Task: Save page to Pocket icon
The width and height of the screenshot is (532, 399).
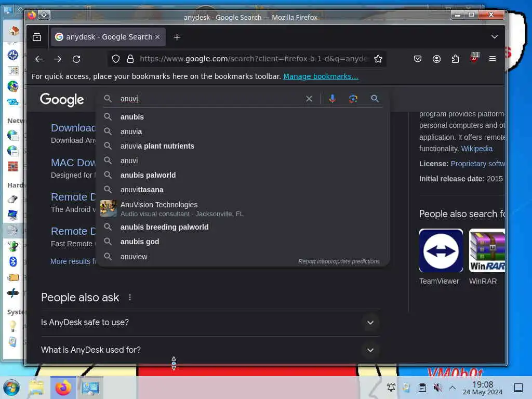Action: [x=418, y=59]
